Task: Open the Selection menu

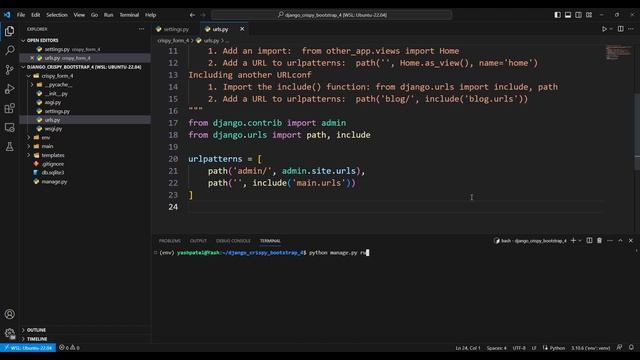Action: click(57, 15)
